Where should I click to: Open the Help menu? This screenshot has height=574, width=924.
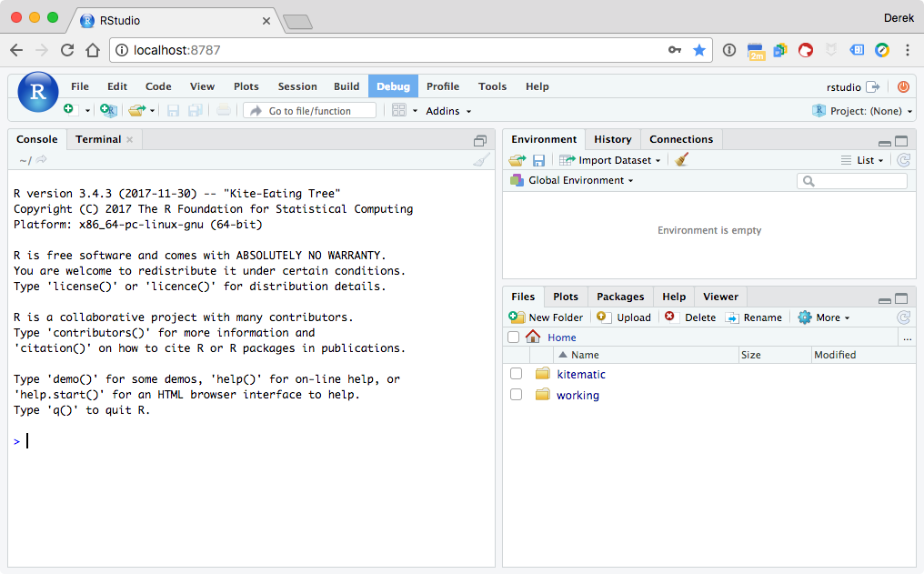[x=537, y=86]
